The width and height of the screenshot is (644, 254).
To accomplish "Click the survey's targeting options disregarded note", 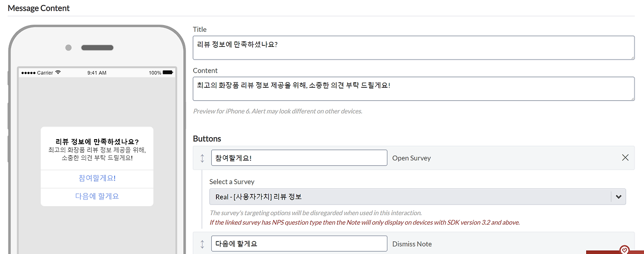I will [x=315, y=213].
